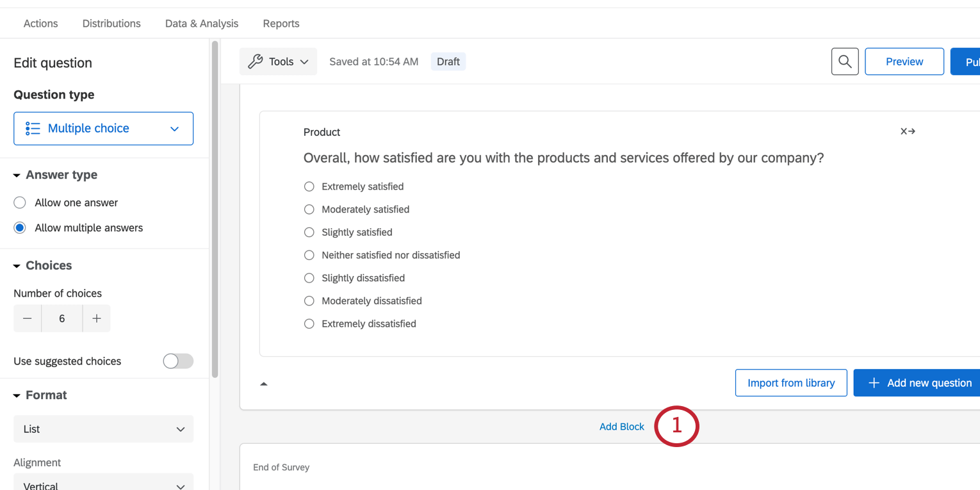Collapse the Answer type section
This screenshot has width=980, height=490.
coord(17,176)
